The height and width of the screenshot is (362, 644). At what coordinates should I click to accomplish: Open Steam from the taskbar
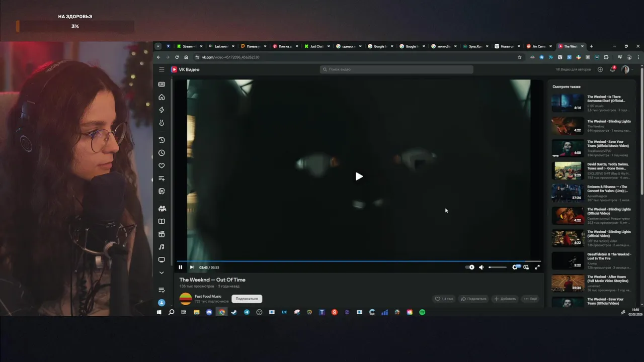click(234, 312)
